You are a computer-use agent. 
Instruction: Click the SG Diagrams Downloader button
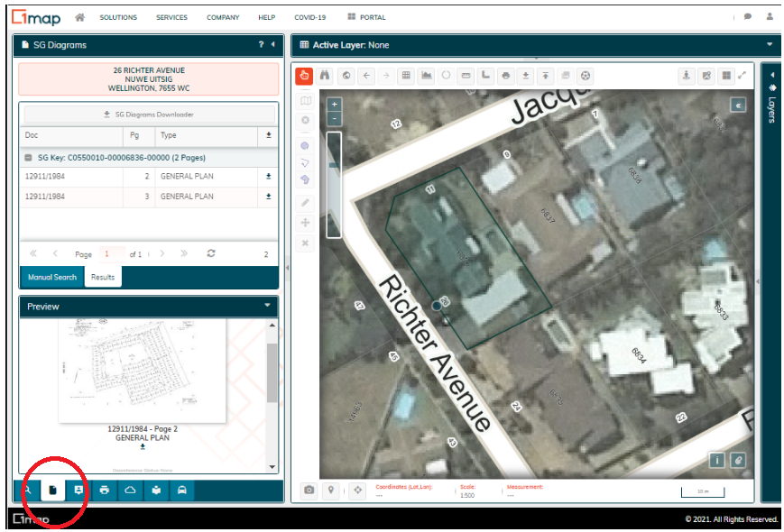coord(149,115)
